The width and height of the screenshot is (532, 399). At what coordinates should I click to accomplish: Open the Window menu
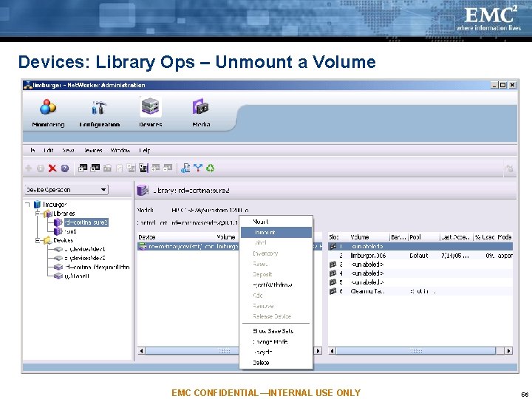pyautogui.click(x=120, y=150)
